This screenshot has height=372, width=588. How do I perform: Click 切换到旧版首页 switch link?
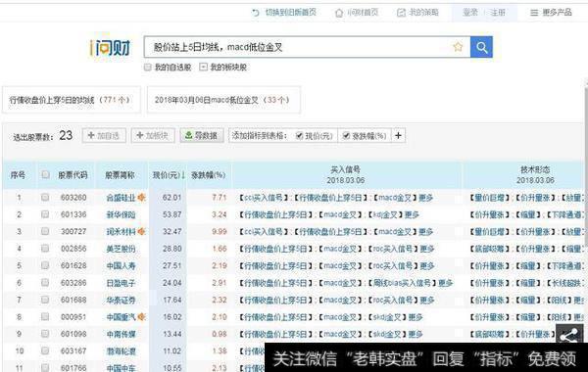tap(284, 13)
